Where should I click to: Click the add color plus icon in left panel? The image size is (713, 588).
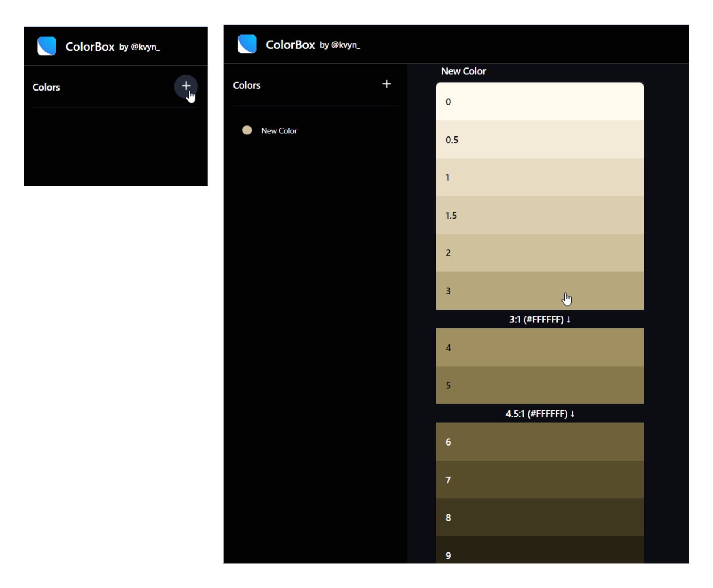[x=186, y=86]
